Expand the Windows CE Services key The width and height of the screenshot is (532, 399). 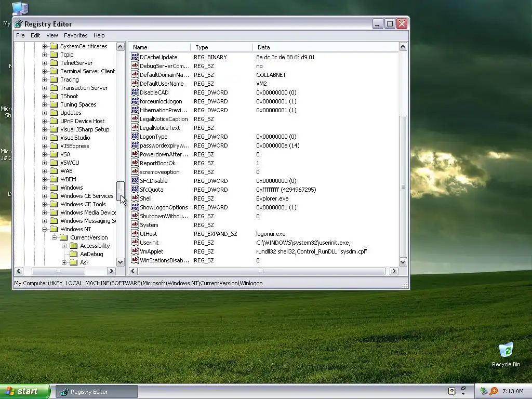[x=45, y=196]
